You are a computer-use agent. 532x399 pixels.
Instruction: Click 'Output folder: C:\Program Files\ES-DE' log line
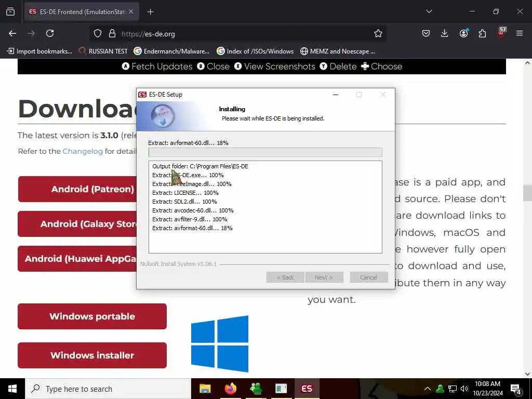click(x=200, y=166)
